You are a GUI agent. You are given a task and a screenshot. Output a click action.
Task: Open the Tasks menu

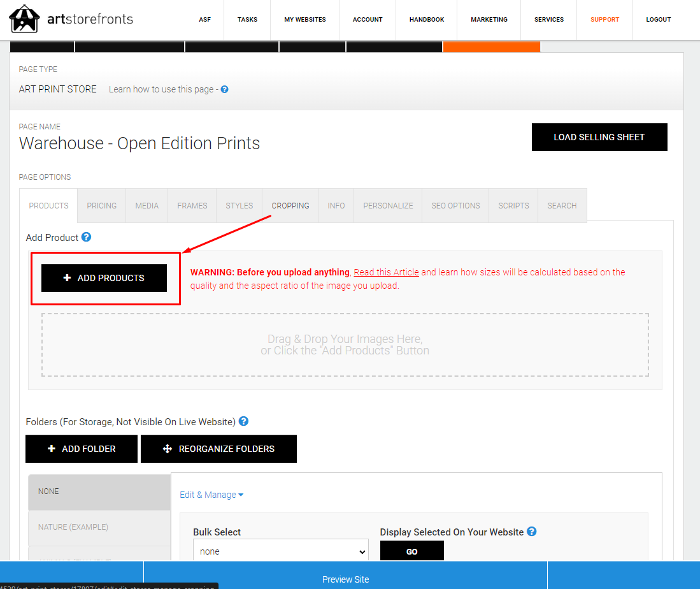tap(247, 20)
